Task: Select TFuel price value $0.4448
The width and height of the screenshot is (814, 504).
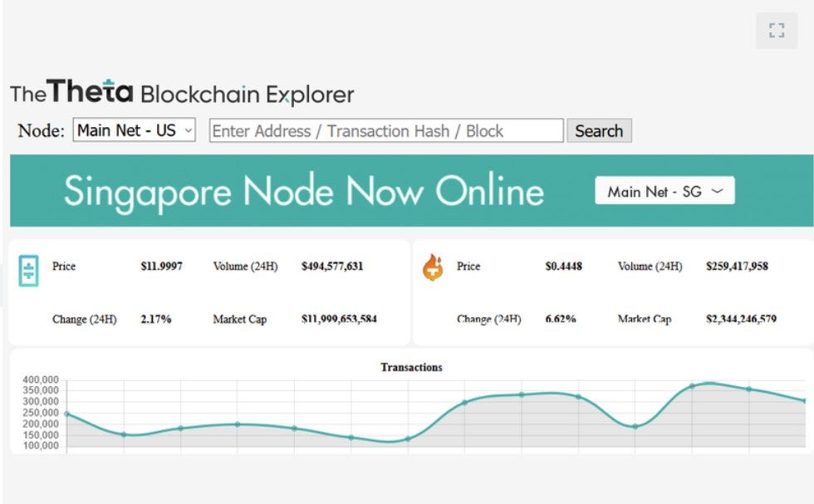Action: click(x=563, y=267)
